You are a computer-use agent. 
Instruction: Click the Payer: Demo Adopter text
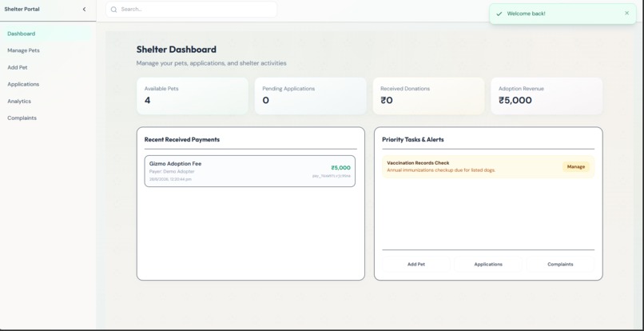[172, 171]
